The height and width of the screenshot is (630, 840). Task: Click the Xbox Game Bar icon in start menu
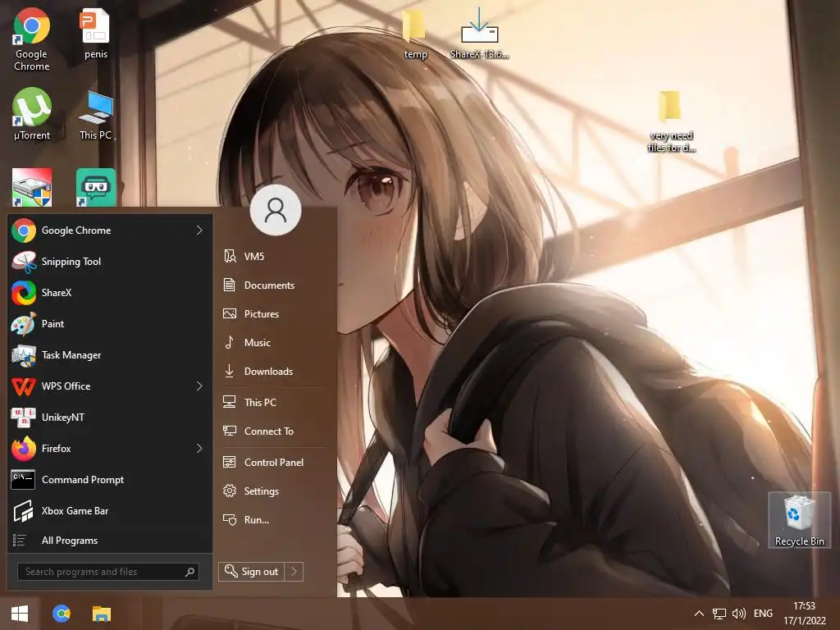[24, 510]
